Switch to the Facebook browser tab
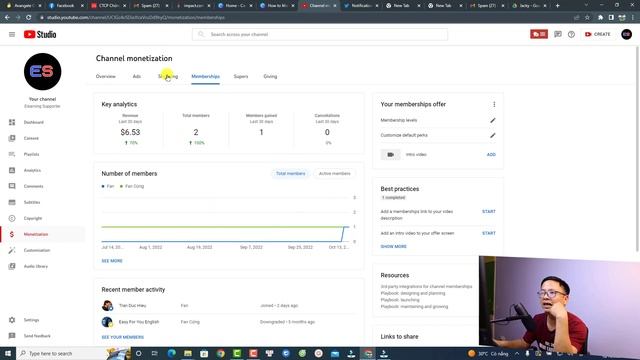This screenshot has width=640, height=360. pyautogui.click(x=65, y=6)
